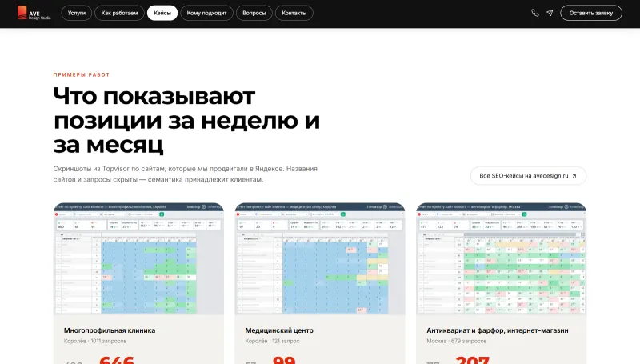The width and height of the screenshot is (640, 364).
Task: Click the Telegram paper-plane icon
Action: click(550, 13)
